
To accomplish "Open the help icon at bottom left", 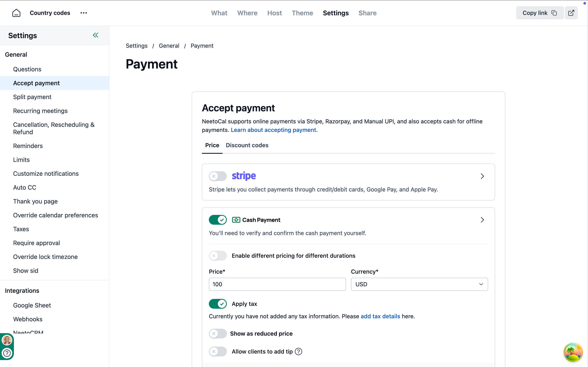I will click(7, 353).
